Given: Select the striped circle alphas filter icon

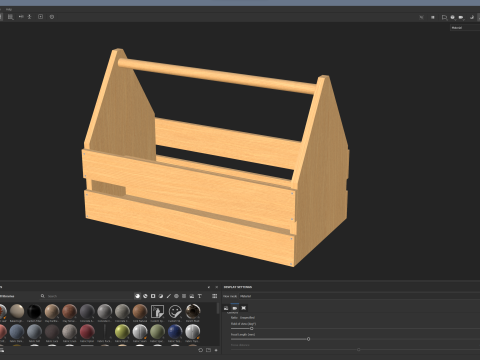Looking at the screenshot, I should tap(176, 296).
